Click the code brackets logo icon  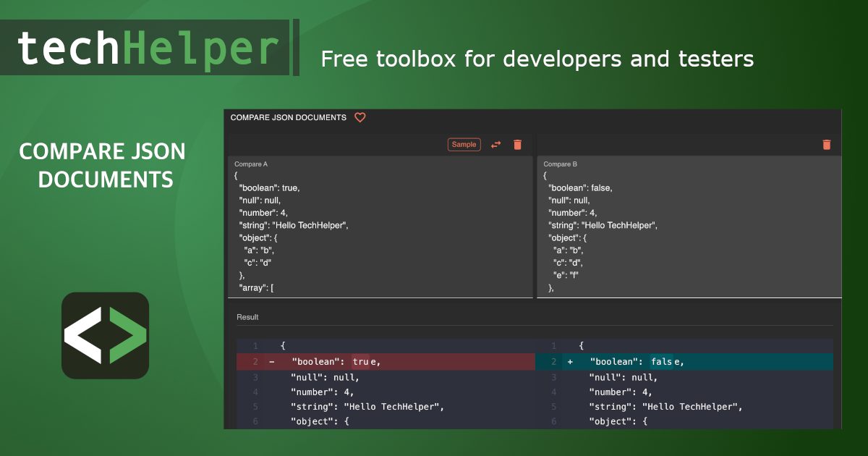click(105, 335)
